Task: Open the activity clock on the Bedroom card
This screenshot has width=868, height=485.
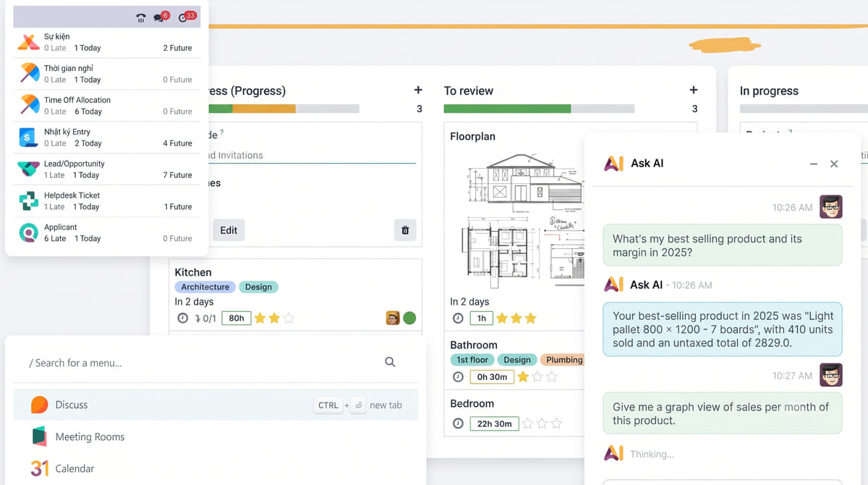Action: tap(458, 423)
